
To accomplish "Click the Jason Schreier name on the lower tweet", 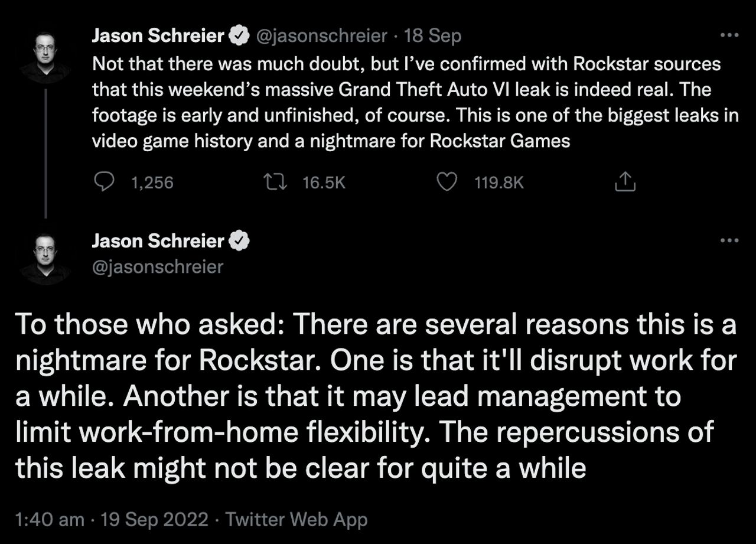I will click(158, 241).
